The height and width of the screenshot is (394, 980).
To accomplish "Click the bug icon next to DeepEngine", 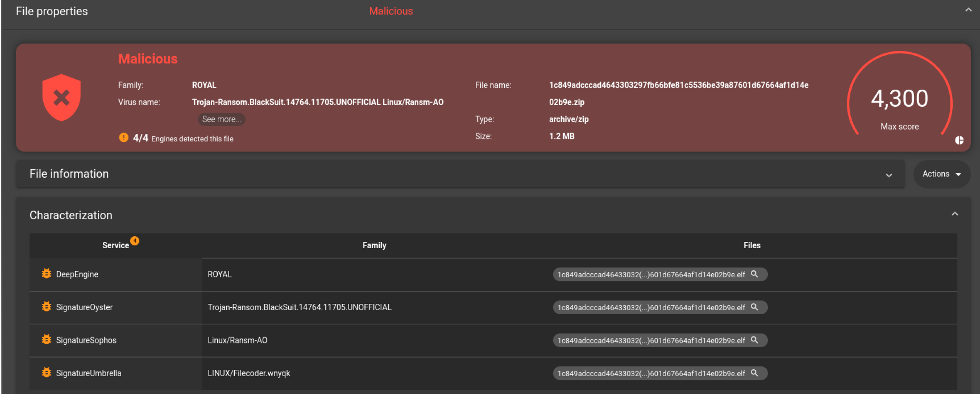I will (47, 274).
